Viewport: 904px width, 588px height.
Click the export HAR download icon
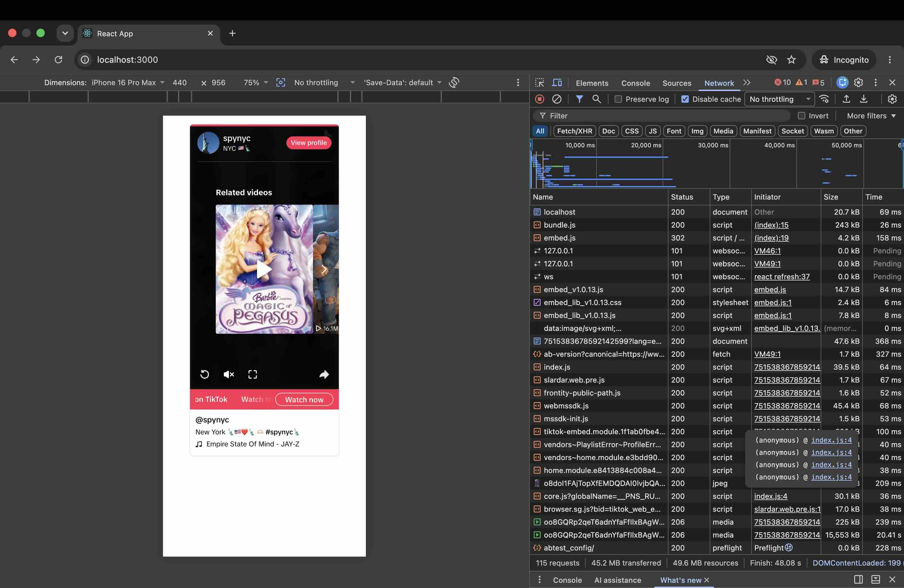[863, 99]
